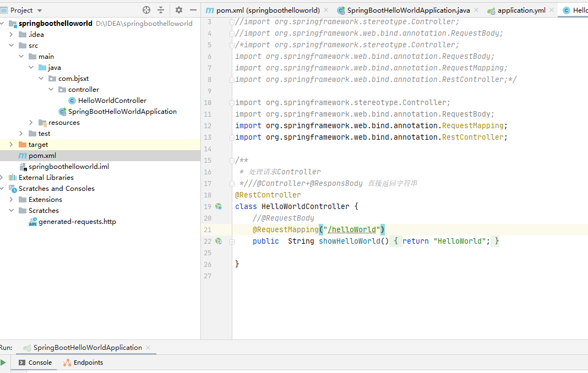Switch to the application.yml tab
This screenshot has height=373, width=588.
pos(521,10)
